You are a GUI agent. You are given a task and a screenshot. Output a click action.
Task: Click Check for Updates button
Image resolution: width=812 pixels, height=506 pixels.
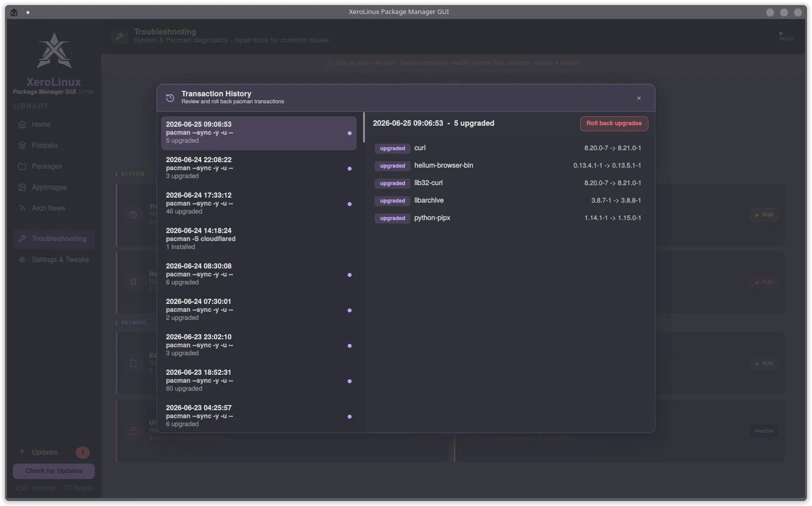pyautogui.click(x=54, y=471)
